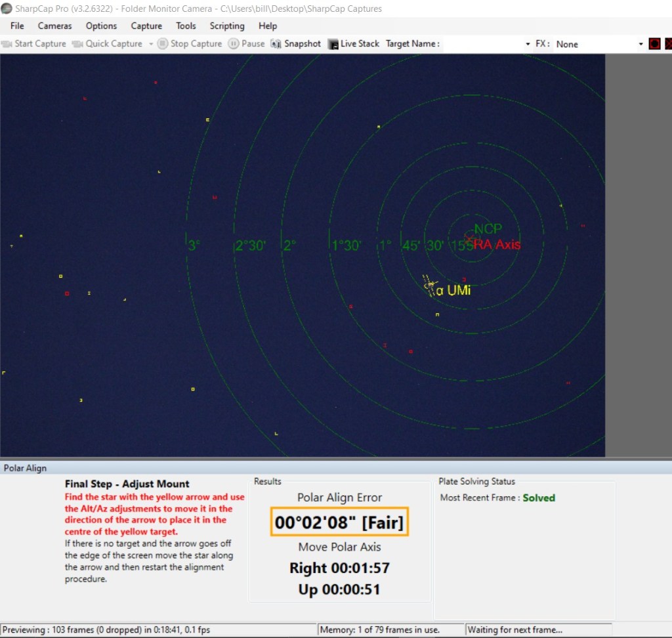Open the Tools menu
The width and height of the screenshot is (672, 638).
(186, 26)
